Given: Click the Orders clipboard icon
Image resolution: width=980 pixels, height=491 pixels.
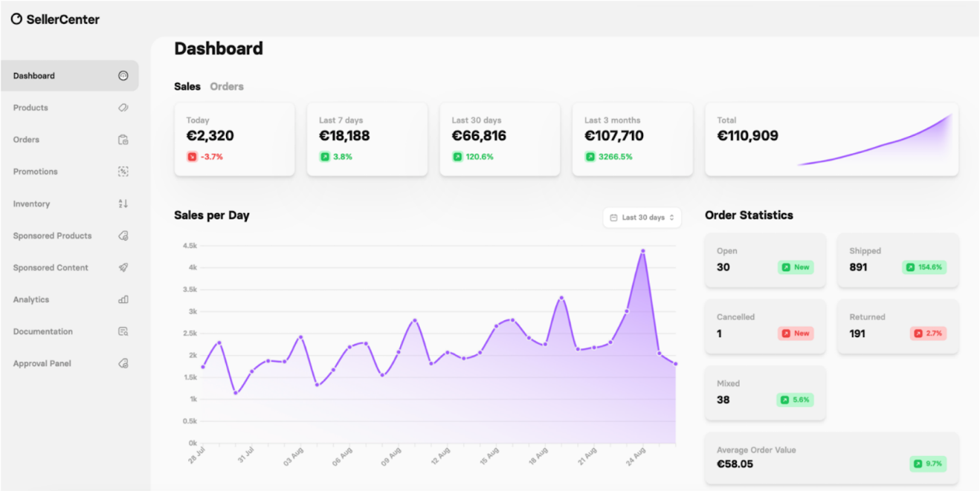Looking at the screenshot, I should pyautogui.click(x=123, y=140).
